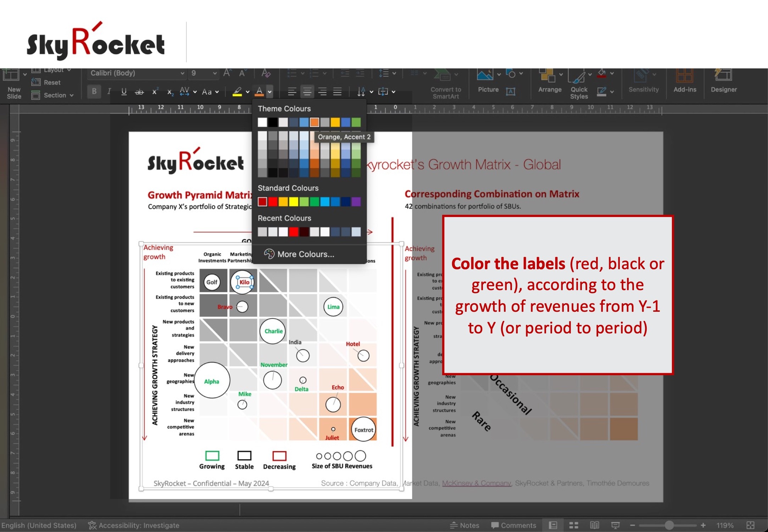This screenshot has height=532, width=768.
Task: Open Quick Styles
Action: pos(579,84)
